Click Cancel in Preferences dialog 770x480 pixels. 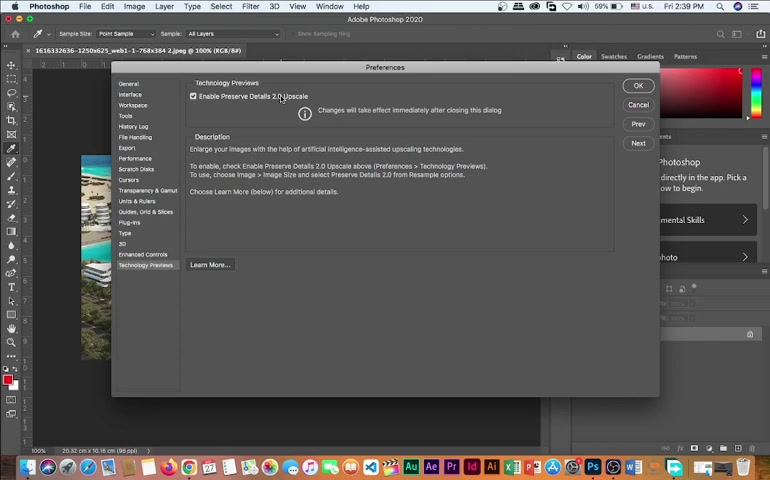point(638,105)
